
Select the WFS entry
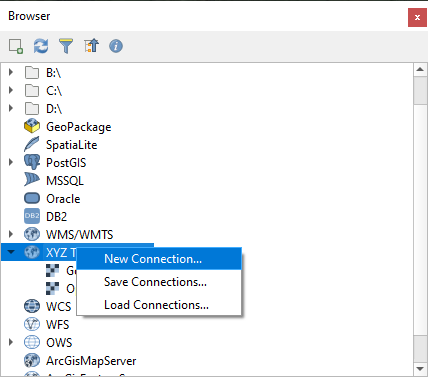click(x=58, y=325)
